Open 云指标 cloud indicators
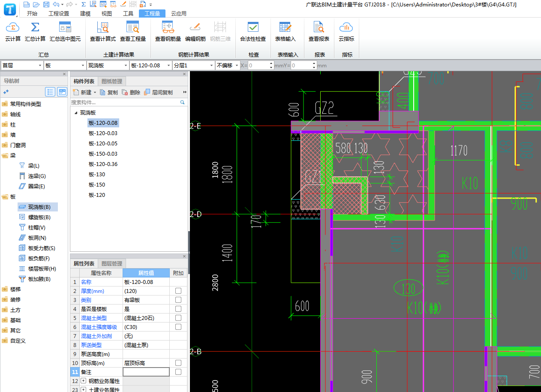541x392 pixels. (x=346, y=33)
